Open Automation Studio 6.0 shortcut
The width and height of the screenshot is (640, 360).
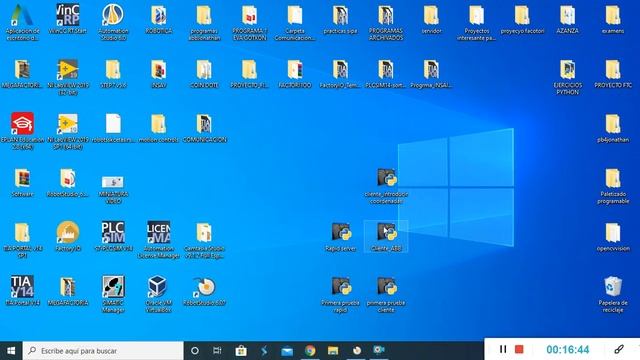click(x=113, y=22)
